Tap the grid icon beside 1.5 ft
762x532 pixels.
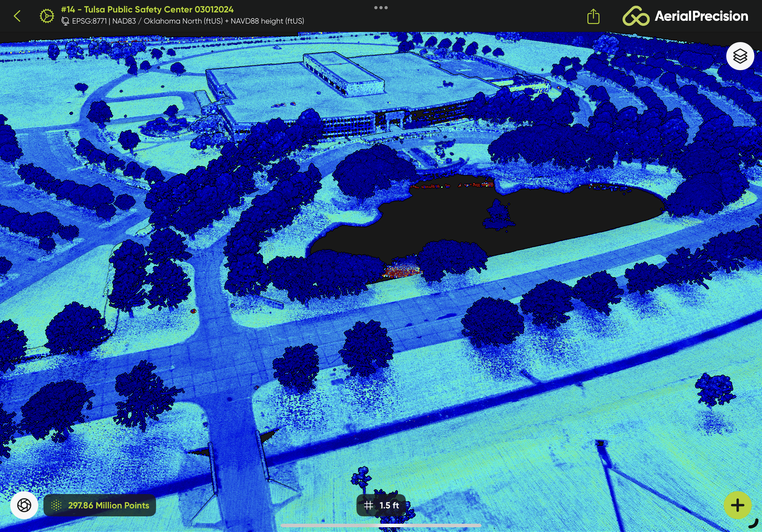click(x=368, y=505)
